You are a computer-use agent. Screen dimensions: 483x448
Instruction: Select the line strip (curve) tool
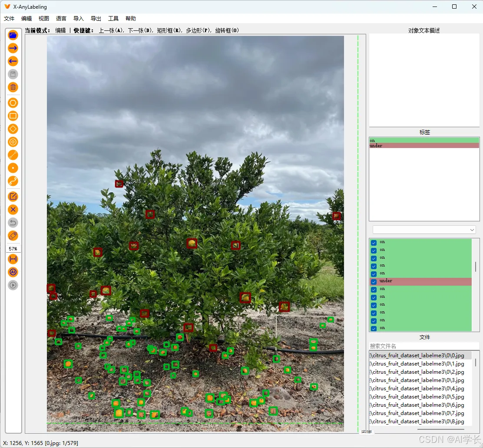click(x=13, y=181)
